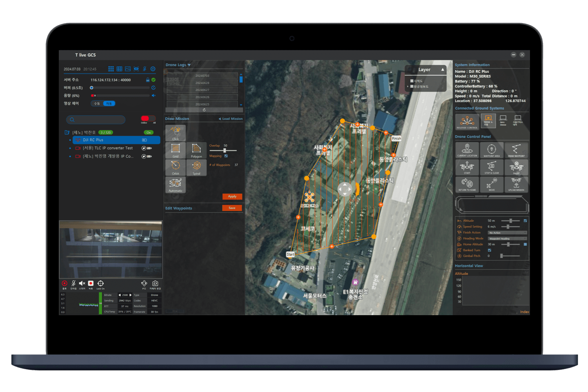Select the Automatic mission tool
Screen dimensions: 588x392
click(176, 185)
